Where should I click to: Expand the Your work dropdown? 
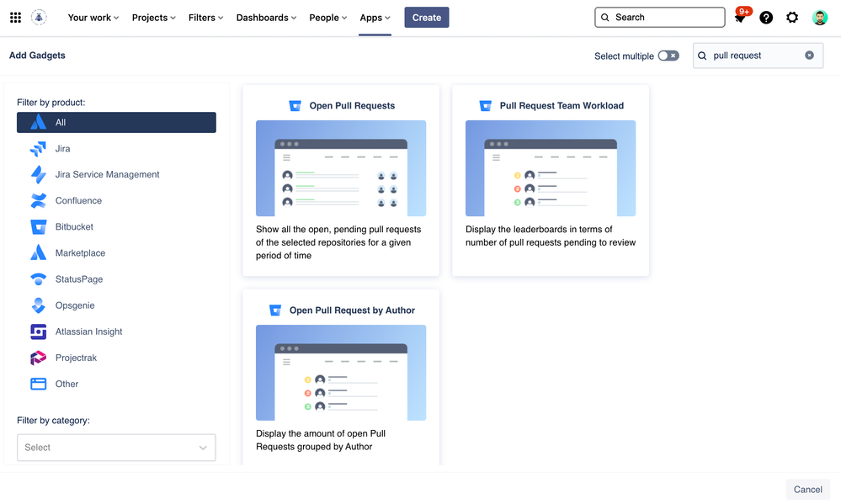(x=93, y=18)
